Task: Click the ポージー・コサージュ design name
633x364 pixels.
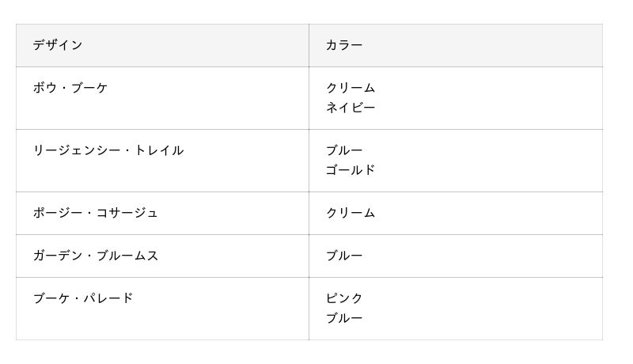Action: pos(96,213)
